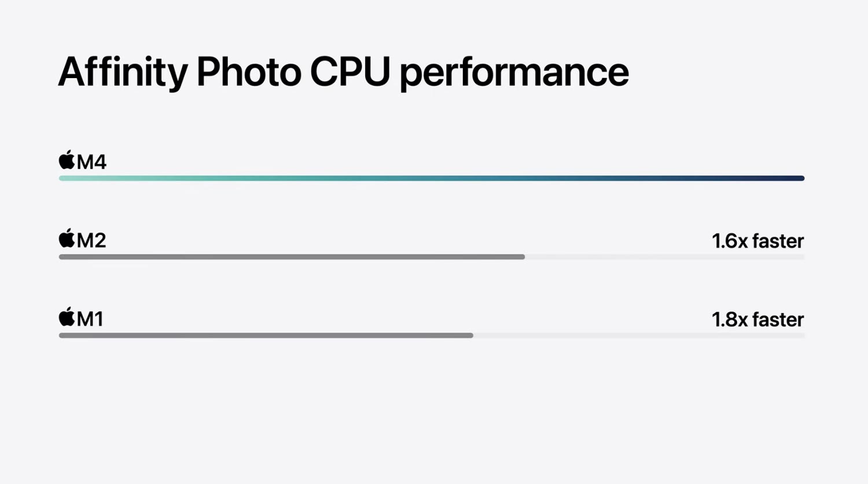Click the unfilled light track after the M2 bar

[665, 257]
